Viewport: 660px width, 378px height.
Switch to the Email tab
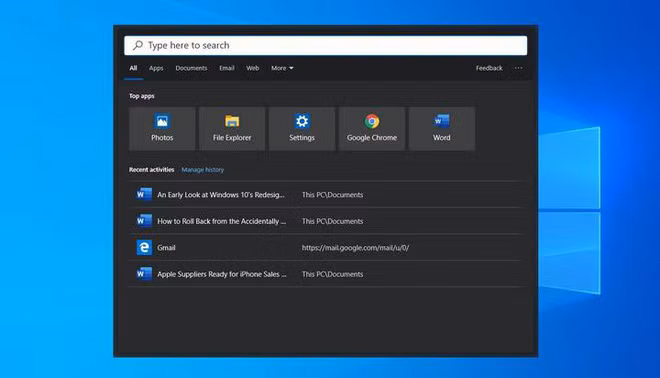[227, 68]
